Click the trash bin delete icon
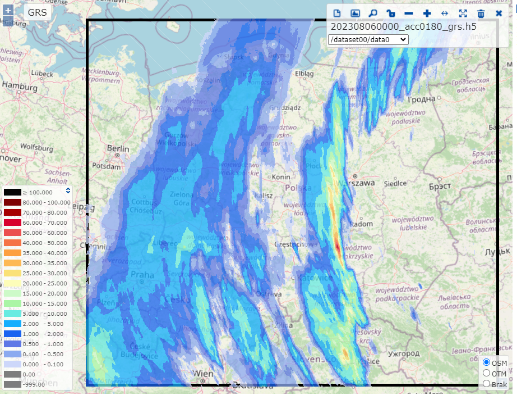Screen dimensions: 517x395 pos(481,13)
